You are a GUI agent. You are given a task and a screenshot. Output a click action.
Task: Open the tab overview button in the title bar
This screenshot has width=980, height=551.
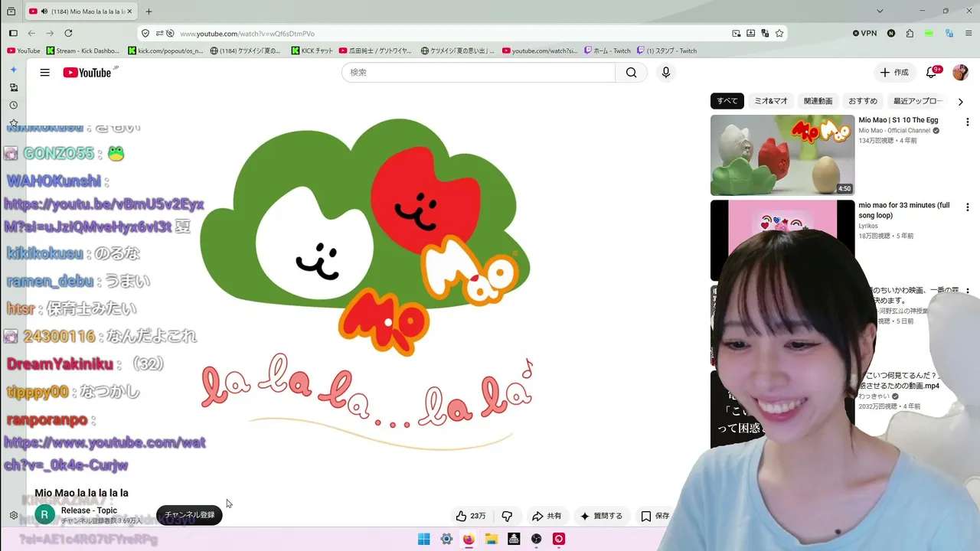11,11
